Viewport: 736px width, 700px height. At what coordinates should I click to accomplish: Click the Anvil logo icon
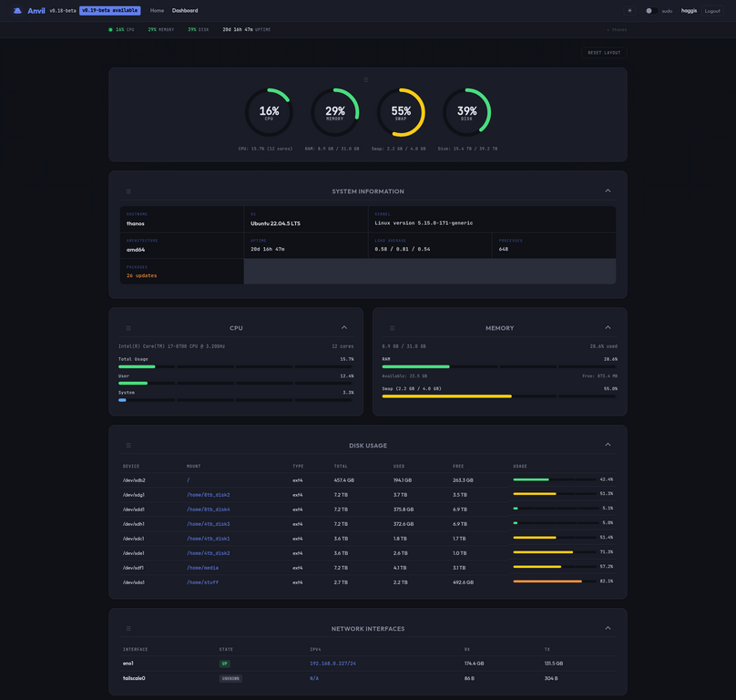[x=17, y=10]
